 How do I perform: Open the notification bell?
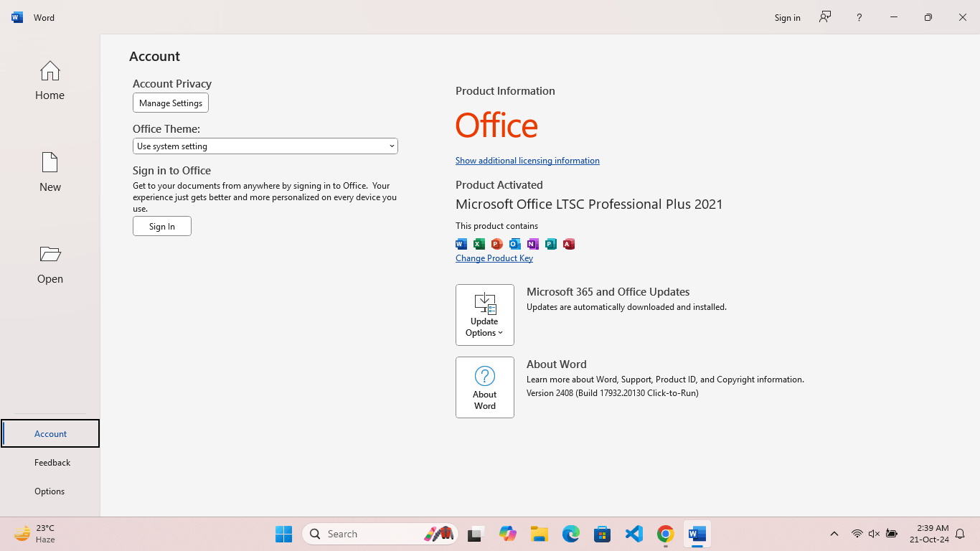[x=960, y=534]
